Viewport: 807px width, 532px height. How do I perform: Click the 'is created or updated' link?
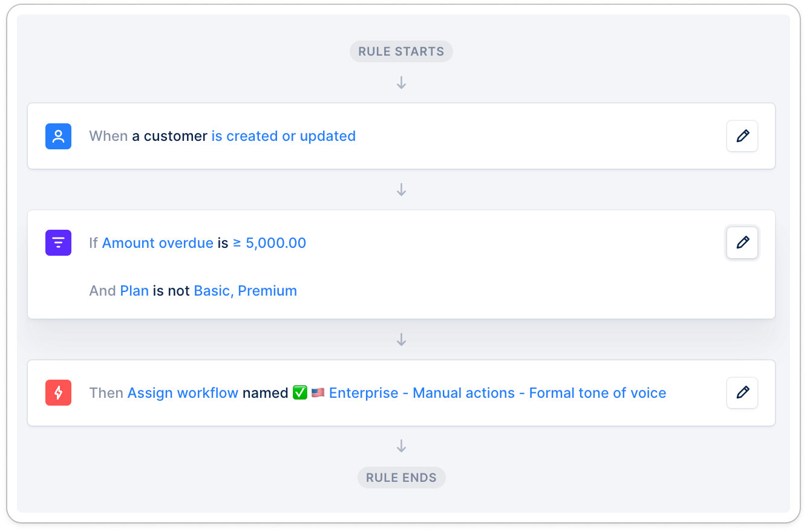click(x=284, y=136)
